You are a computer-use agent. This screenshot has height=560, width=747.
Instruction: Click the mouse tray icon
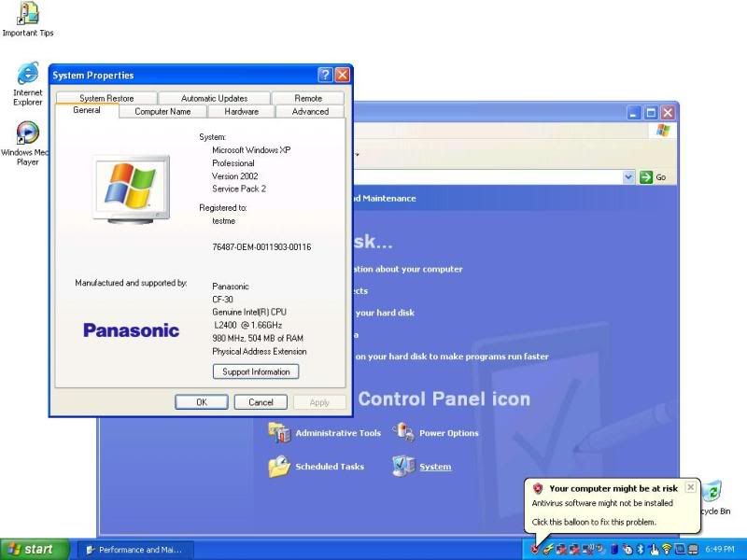pyautogui.click(x=627, y=550)
